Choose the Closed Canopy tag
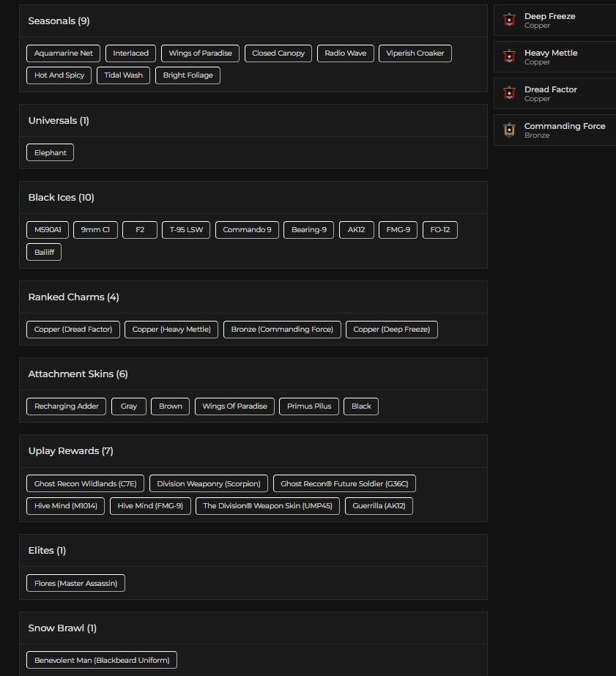616x676 pixels. click(x=278, y=53)
